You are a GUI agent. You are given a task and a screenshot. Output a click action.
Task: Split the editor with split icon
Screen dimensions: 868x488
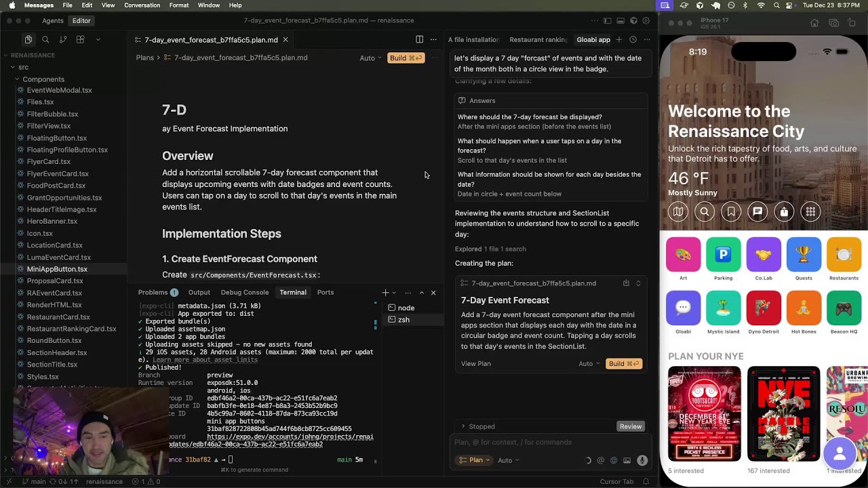(x=419, y=39)
